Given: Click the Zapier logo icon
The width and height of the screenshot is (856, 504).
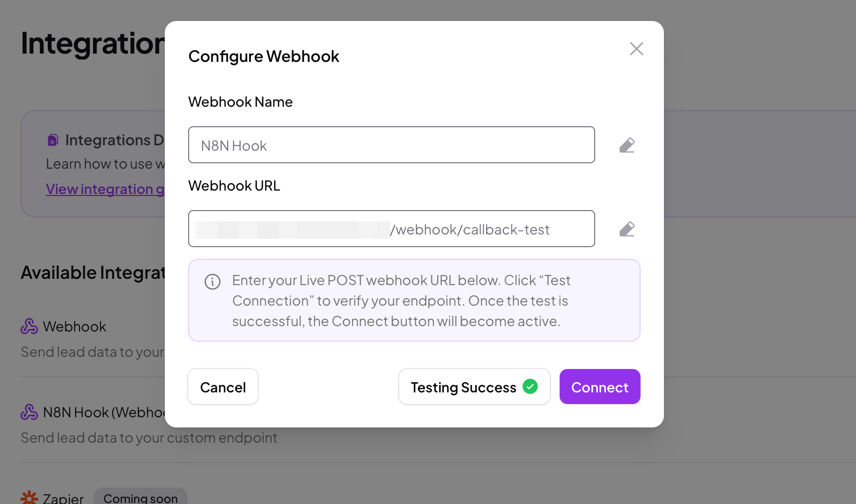Looking at the screenshot, I should click(x=29, y=497).
